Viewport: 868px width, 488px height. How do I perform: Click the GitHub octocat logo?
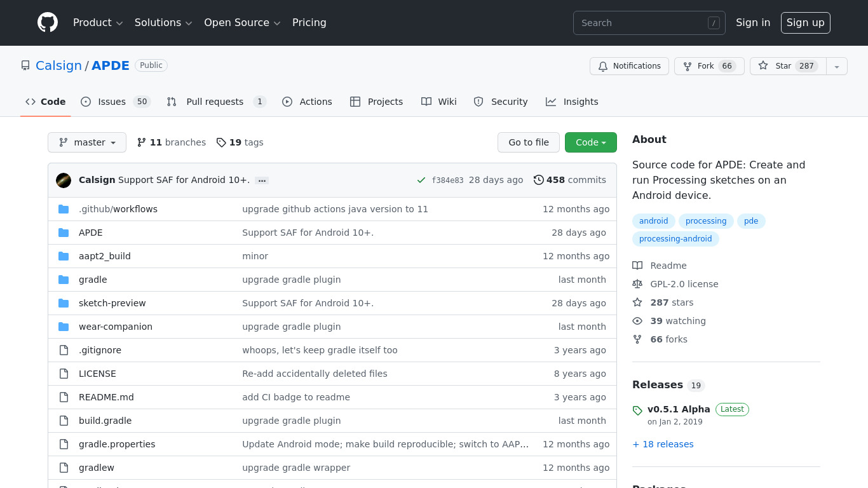(x=48, y=22)
